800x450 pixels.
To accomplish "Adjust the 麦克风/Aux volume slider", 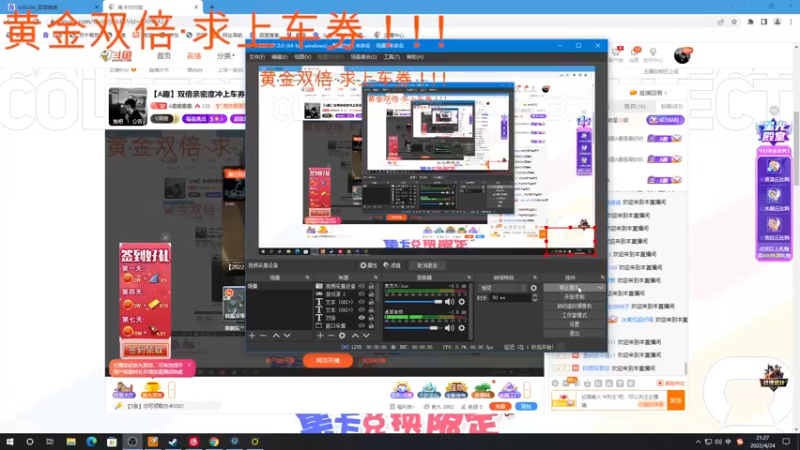I will 414,302.
